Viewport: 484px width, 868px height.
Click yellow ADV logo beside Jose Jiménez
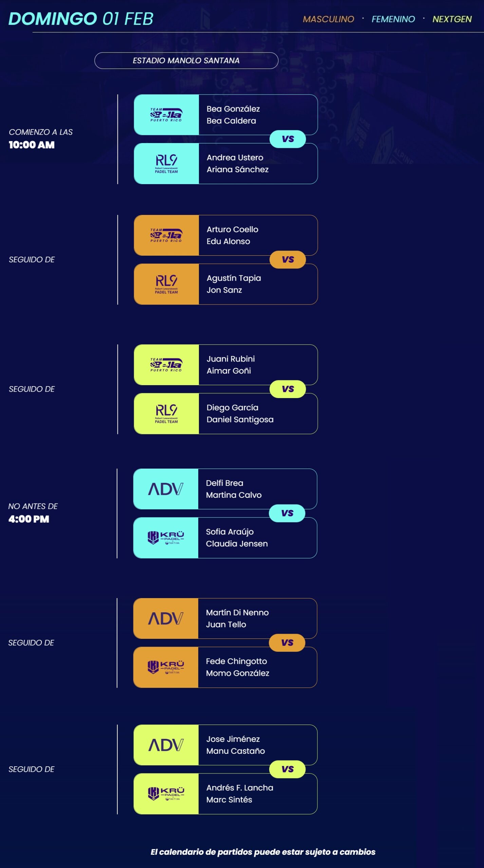coord(166,745)
